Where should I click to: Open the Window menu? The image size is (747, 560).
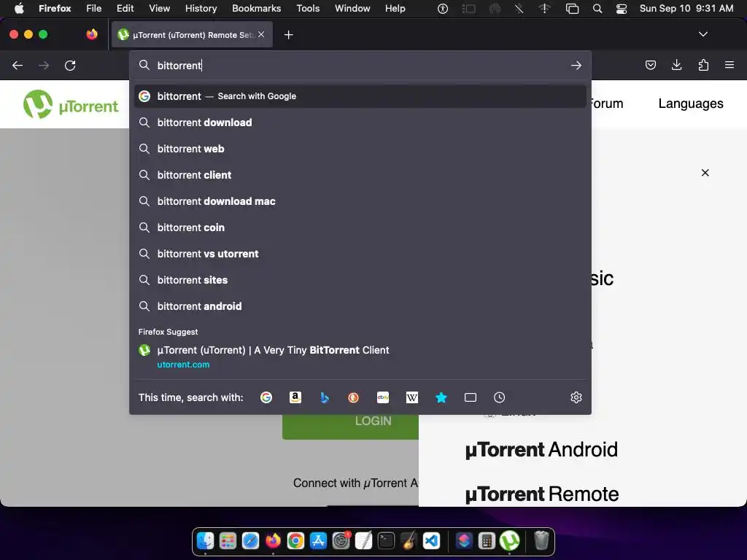coord(352,8)
